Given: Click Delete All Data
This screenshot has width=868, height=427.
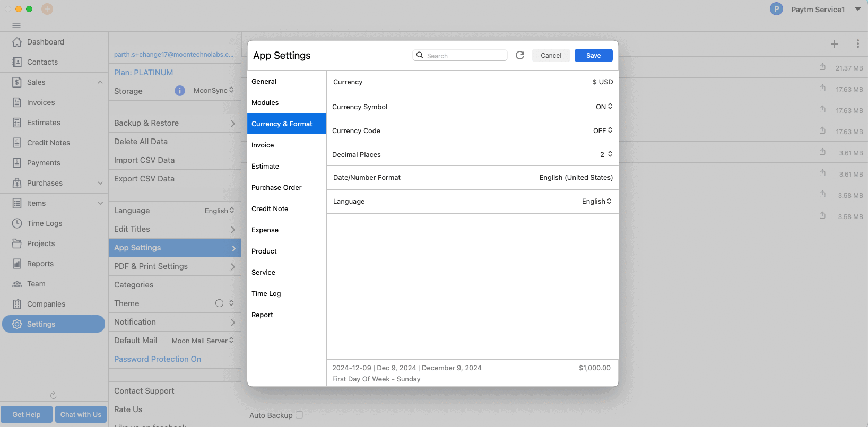Looking at the screenshot, I should pos(175,142).
